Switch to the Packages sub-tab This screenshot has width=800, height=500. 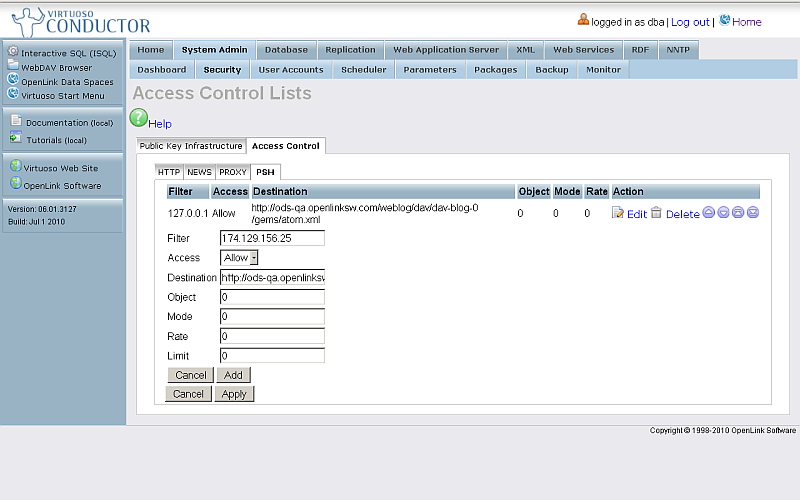pos(495,70)
